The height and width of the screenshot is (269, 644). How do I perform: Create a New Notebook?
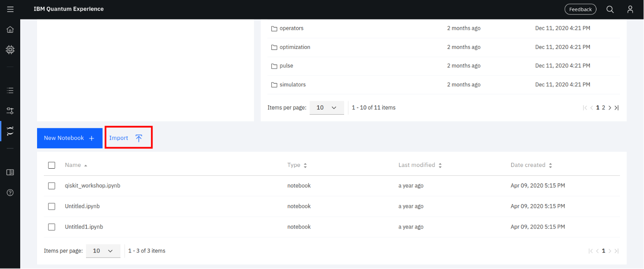70,138
